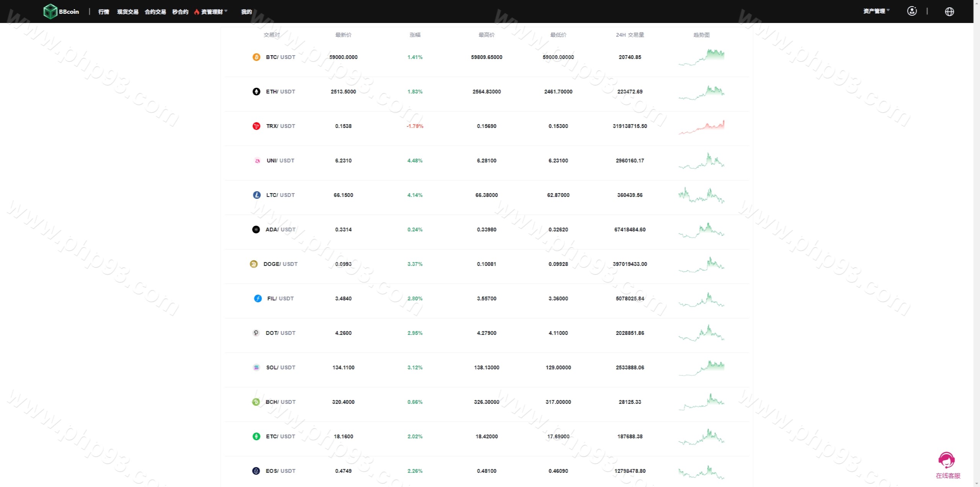
Task: Click the DOGE coin icon
Action: click(253, 264)
